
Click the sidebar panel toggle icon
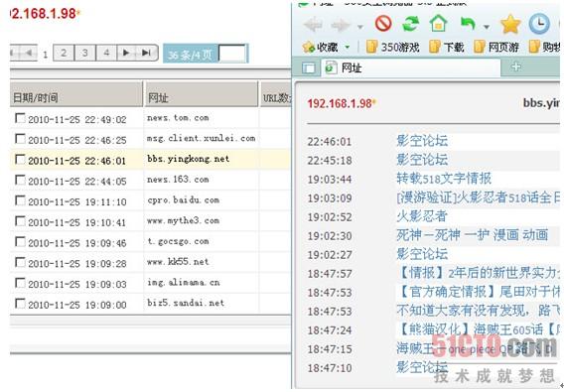(308, 67)
